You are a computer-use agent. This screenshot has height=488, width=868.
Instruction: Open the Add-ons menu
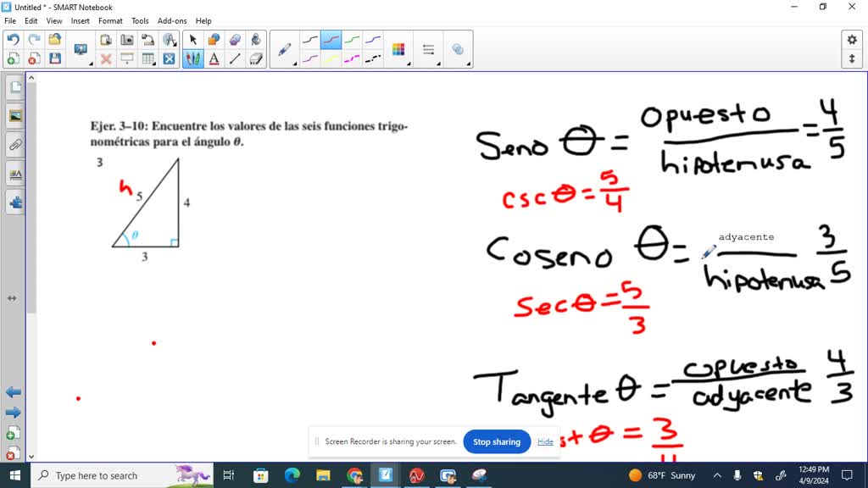171,20
